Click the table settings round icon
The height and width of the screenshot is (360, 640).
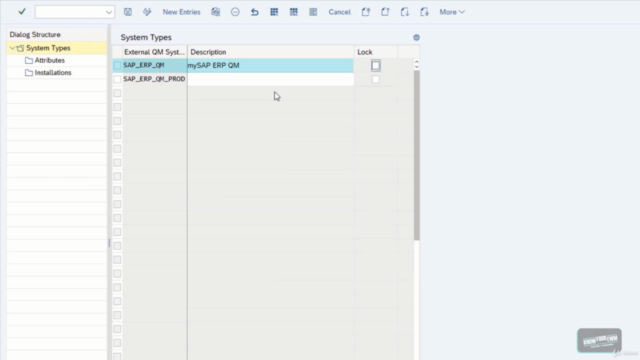(416, 38)
